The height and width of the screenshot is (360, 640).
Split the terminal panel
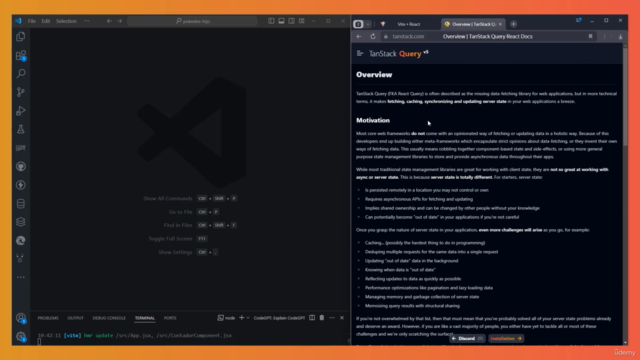point(312,318)
